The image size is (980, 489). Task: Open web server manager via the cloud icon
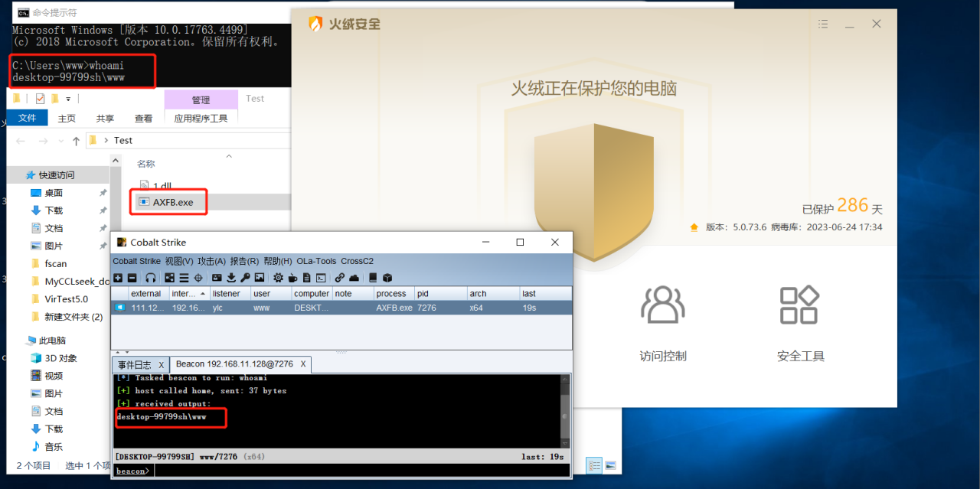[354, 278]
